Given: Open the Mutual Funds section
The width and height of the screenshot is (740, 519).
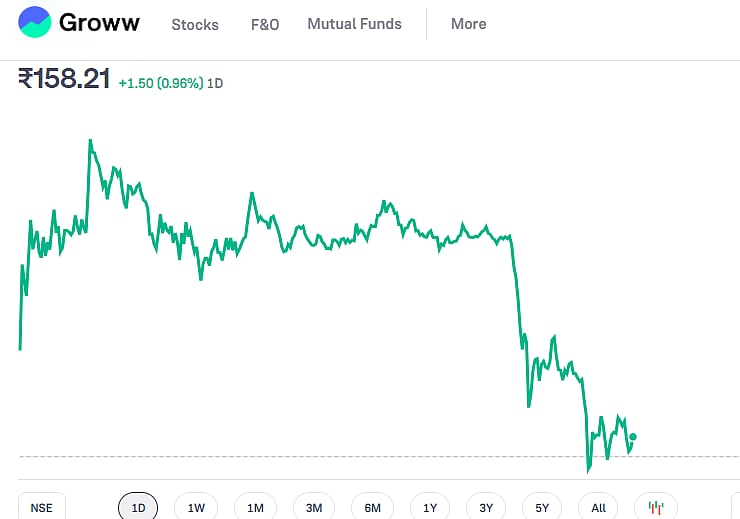Looking at the screenshot, I should tap(354, 24).
